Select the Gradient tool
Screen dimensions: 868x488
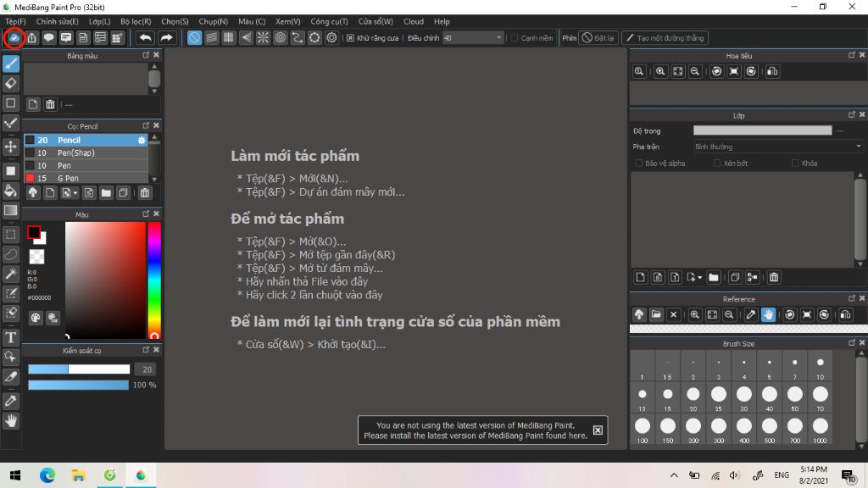pos(10,211)
